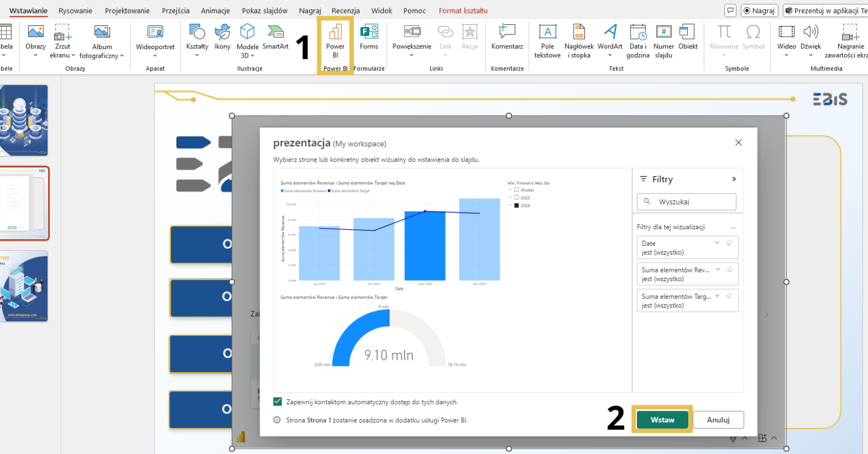Dismiss the dialog with Anuluj
The height and width of the screenshot is (454, 868).
718,420
